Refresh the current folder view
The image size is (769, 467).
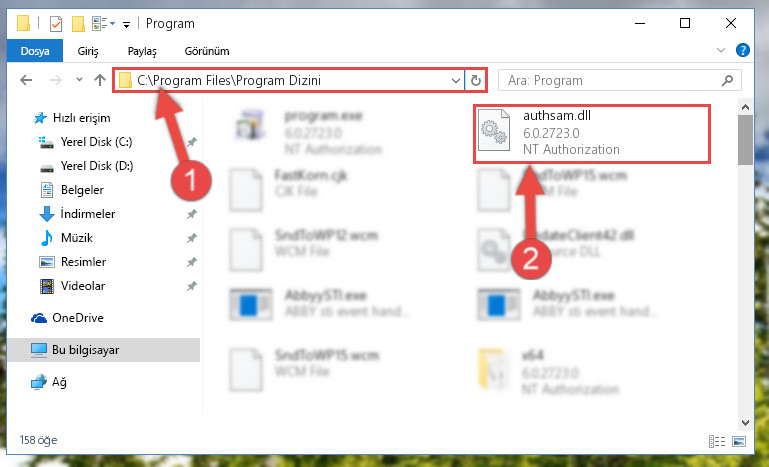pos(475,80)
